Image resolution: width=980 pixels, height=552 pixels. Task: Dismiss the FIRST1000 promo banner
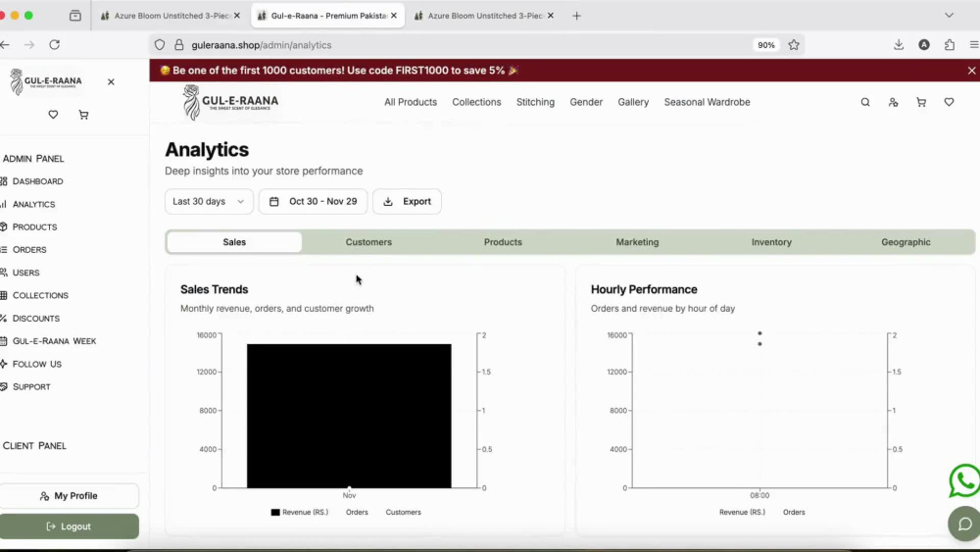point(971,71)
